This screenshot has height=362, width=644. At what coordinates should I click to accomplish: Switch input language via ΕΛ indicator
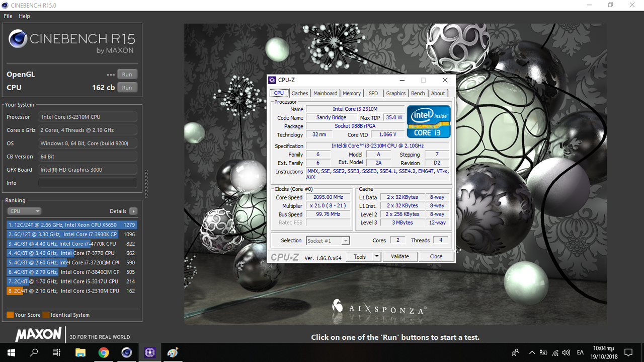tap(580, 352)
